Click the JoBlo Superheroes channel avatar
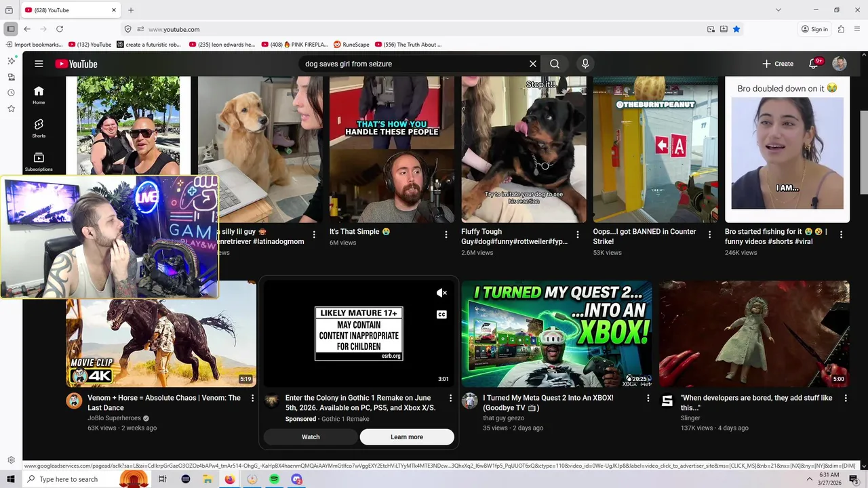Image resolution: width=868 pixels, height=488 pixels. pos(74,401)
